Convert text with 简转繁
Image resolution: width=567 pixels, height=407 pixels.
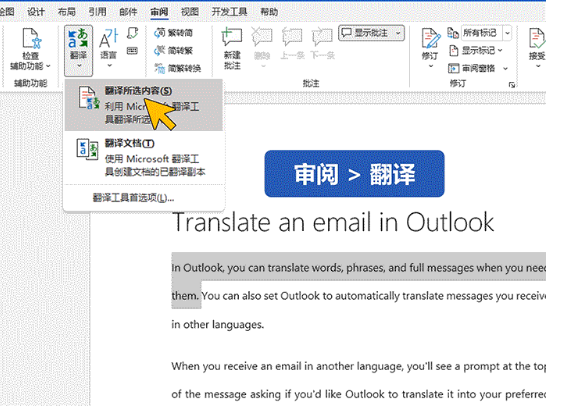tap(173, 50)
